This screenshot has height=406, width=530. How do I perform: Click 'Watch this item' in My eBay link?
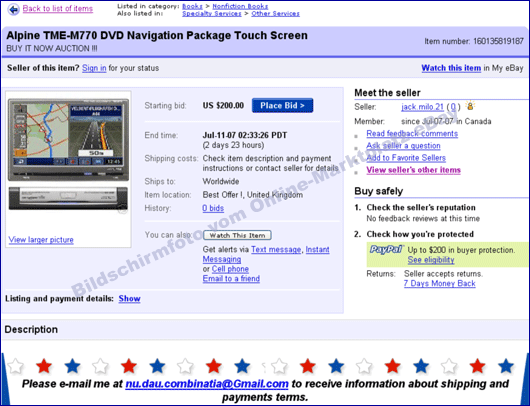click(451, 68)
